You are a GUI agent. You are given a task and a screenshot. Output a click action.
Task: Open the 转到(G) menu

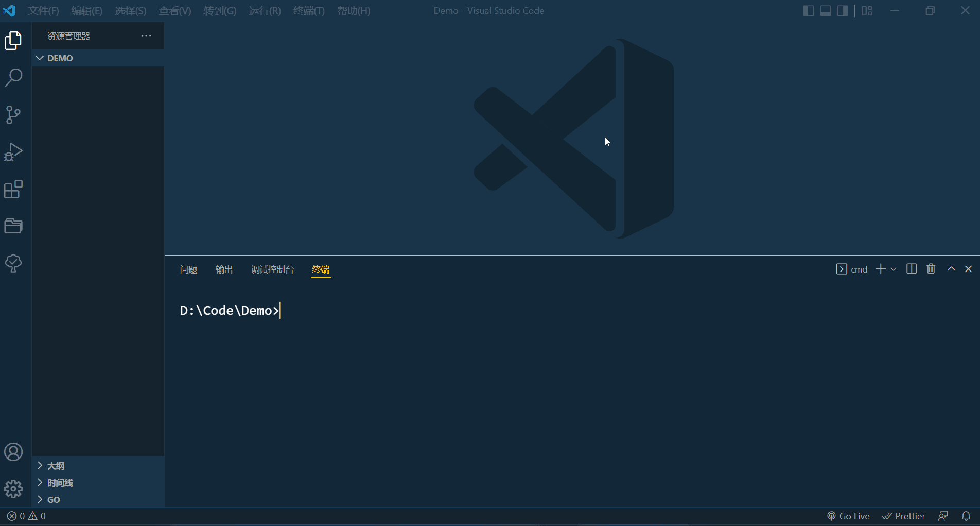pyautogui.click(x=220, y=11)
